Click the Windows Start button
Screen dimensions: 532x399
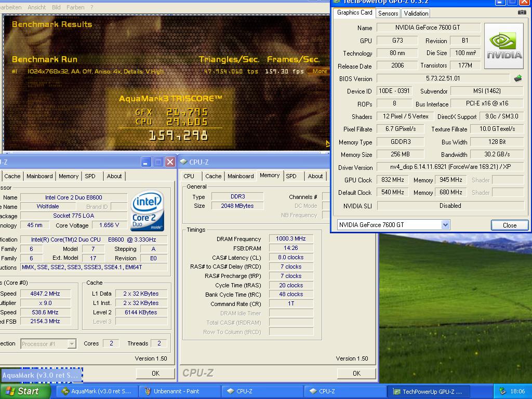click(x=24, y=391)
